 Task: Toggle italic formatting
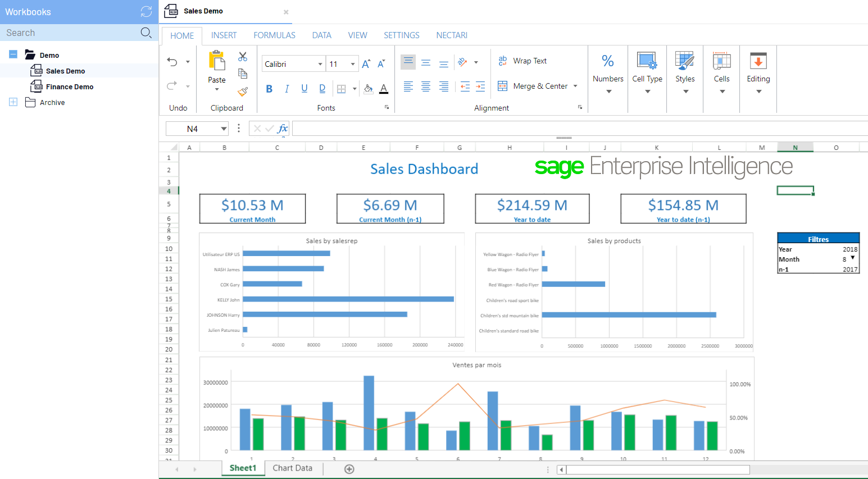(x=287, y=89)
